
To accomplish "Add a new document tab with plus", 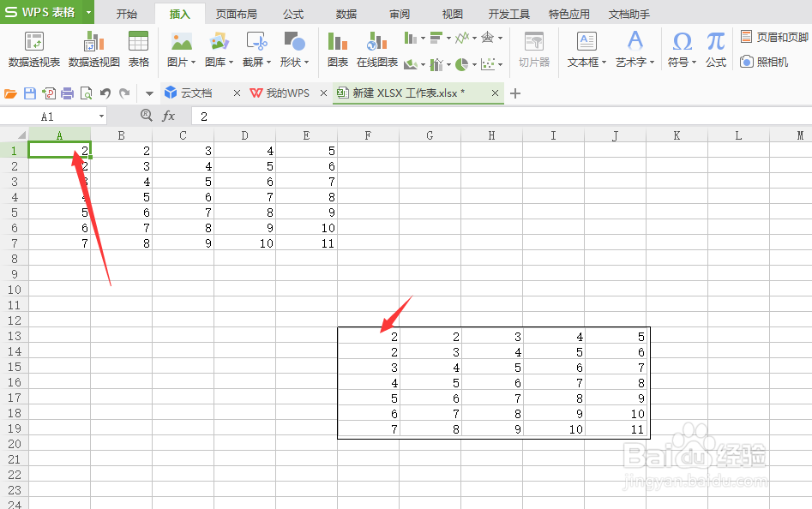I will [x=514, y=93].
